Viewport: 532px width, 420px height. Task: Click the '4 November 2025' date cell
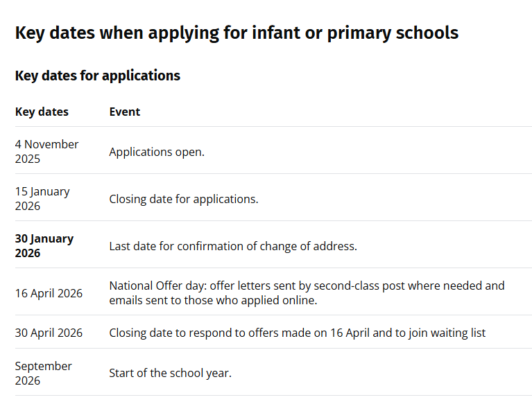pos(47,151)
